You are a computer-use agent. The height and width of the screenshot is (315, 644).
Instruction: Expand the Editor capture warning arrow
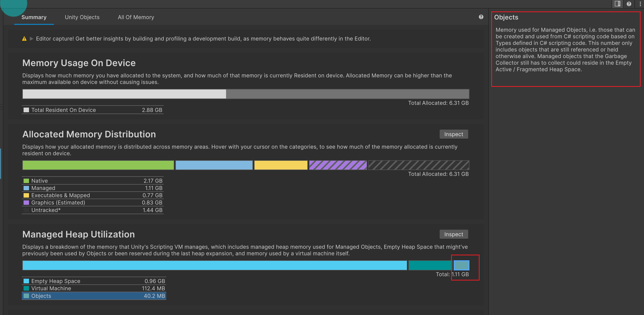(x=32, y=39)
